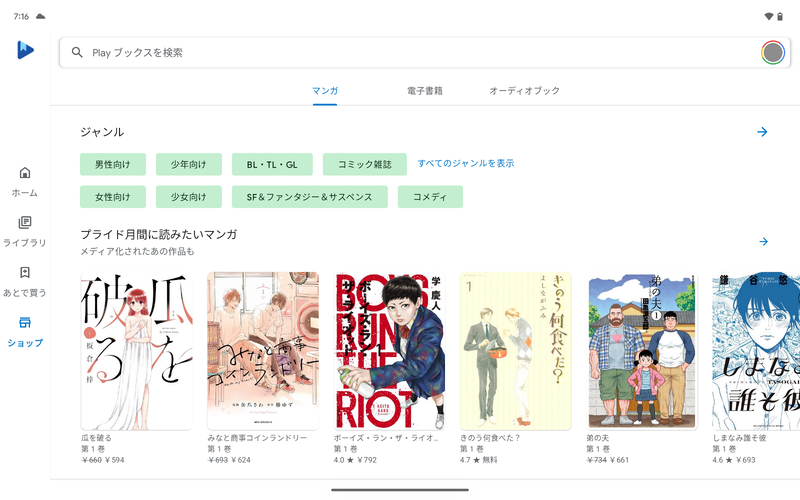Click the 7:16 clock in status bar

point(21,16)
